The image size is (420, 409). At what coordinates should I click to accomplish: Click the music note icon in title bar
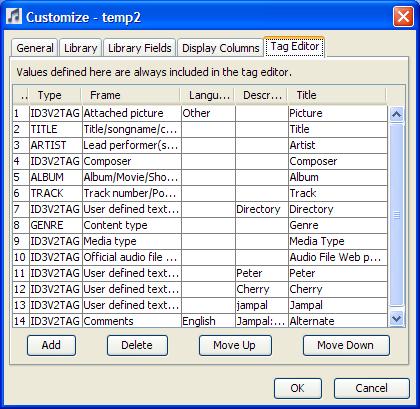14,16
